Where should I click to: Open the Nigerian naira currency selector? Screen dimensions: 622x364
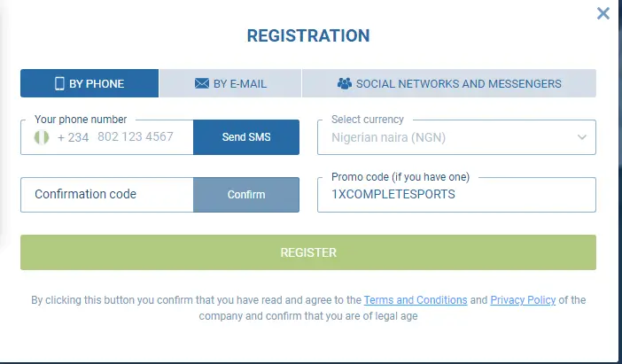click(x=447, y=137)
